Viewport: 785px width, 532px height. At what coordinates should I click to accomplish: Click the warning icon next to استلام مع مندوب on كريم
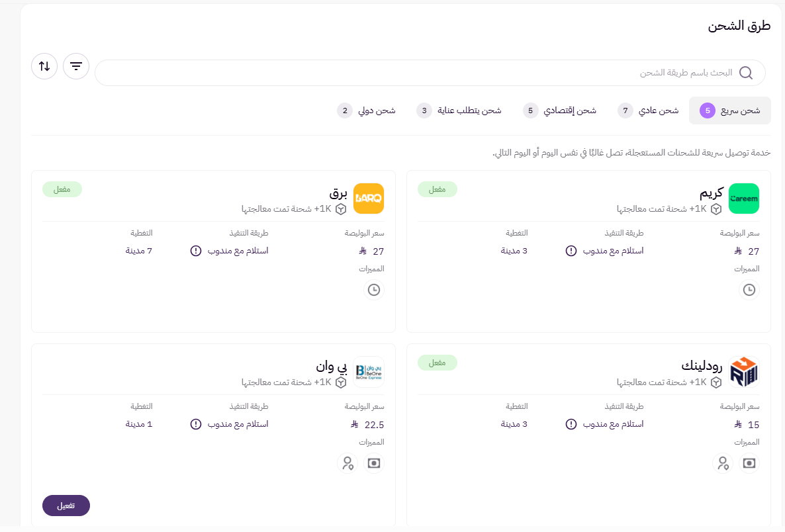[x=571, y=251]
